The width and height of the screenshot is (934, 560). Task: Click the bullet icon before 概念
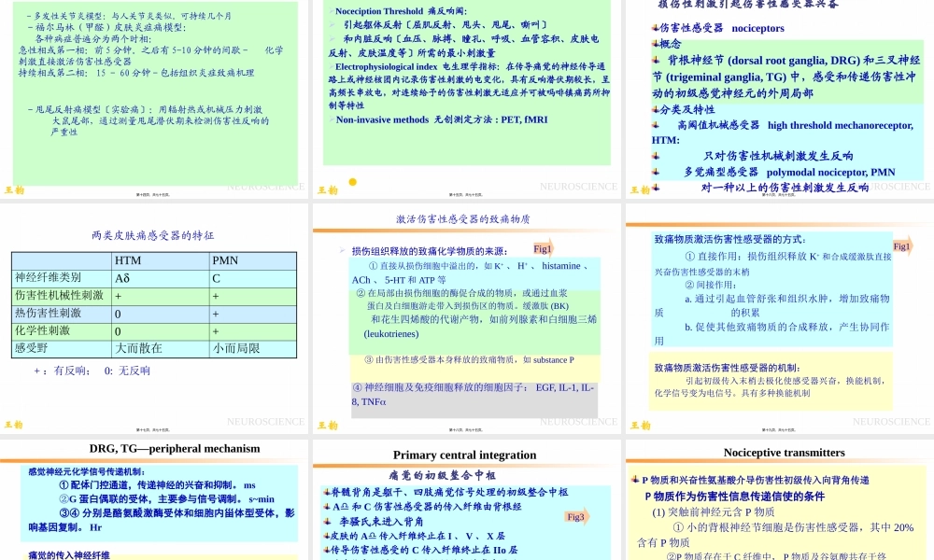654,44
